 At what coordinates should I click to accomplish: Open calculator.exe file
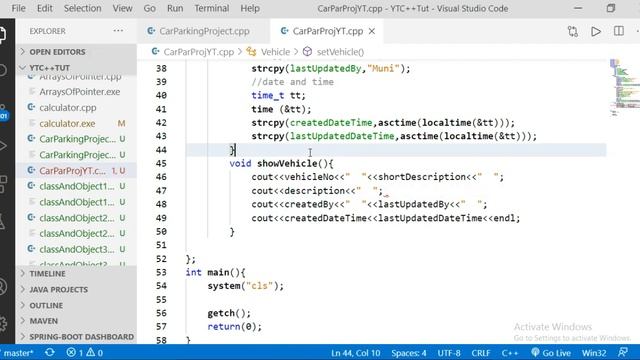coord(67,123)
